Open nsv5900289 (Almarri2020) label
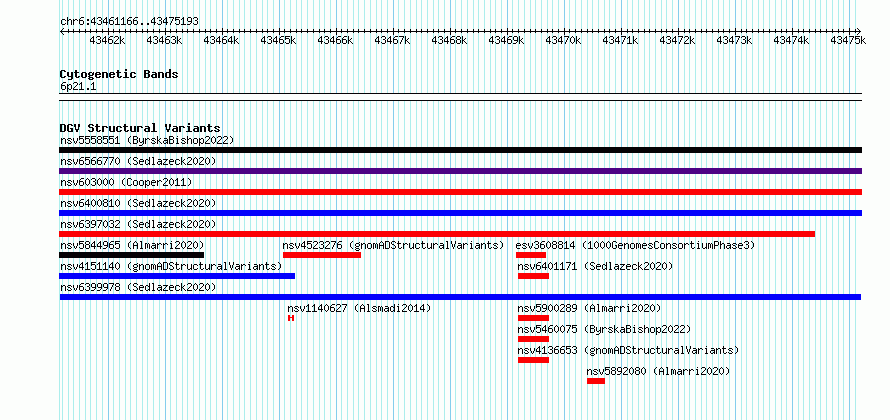 (x=590, y=308)
